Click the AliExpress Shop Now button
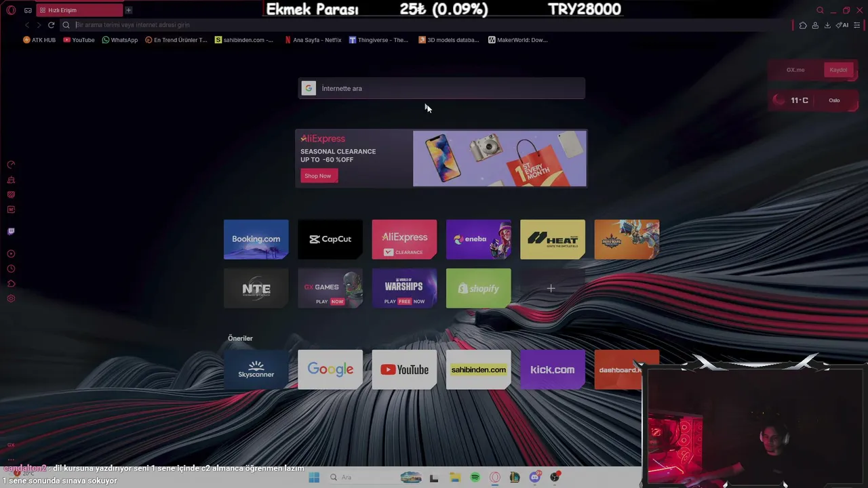Viewport: 868px width, 488px height. pos(317,176)
